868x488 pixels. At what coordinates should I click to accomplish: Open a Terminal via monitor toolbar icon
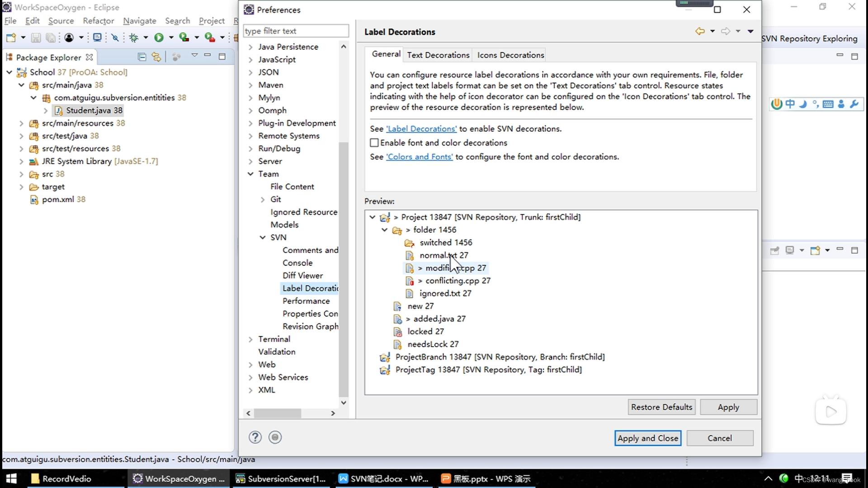(x=97, y=38)
